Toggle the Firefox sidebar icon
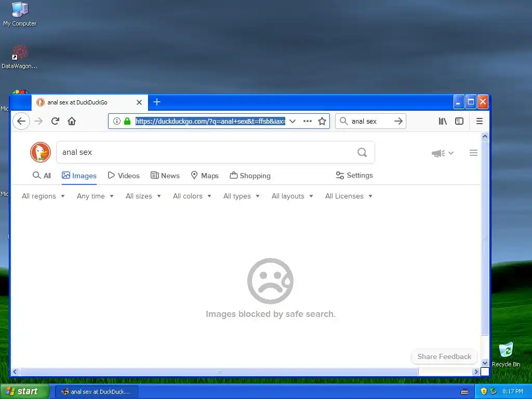Image resolution: width=532 pixels, height=399 pixels. point(459,121)
